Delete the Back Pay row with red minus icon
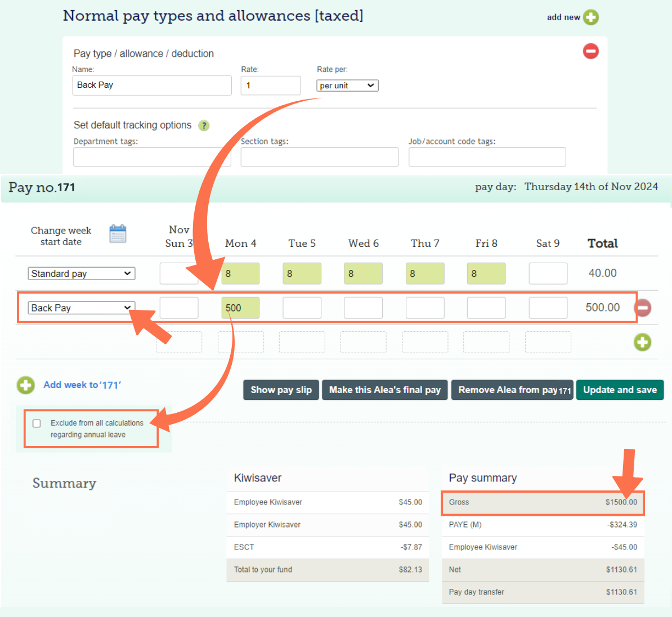The image size is (672, 617). pyautogui.click(x=642, y=308)
